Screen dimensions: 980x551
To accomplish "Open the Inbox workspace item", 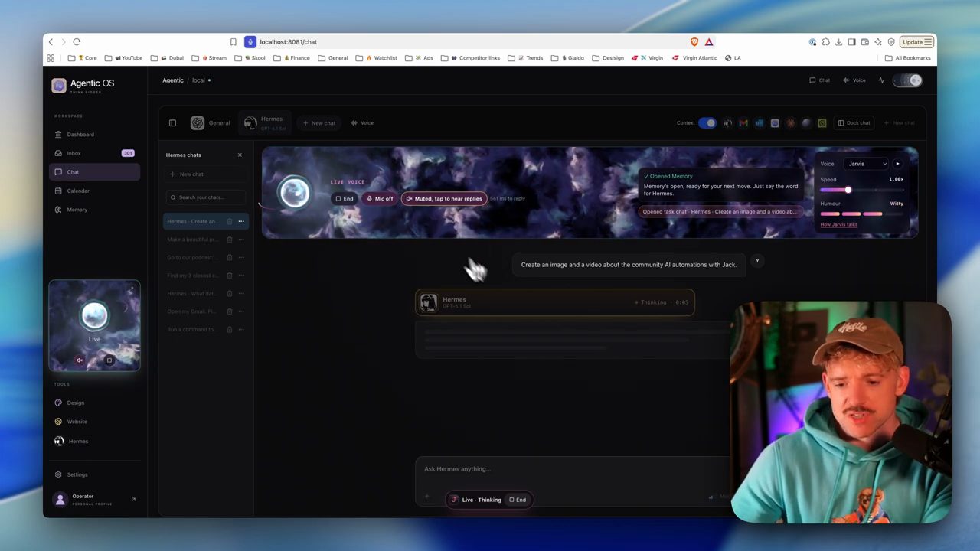I will 95,153.
